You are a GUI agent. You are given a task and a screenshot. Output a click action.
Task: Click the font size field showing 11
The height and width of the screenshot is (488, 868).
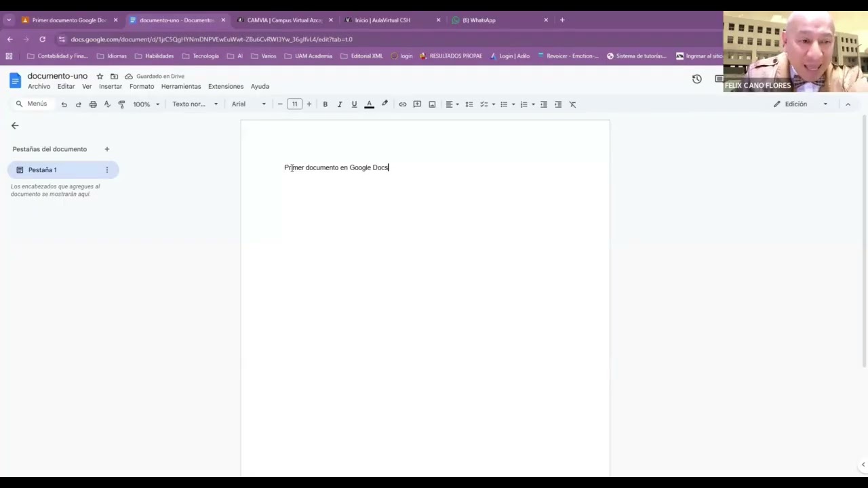pos(294,104)
